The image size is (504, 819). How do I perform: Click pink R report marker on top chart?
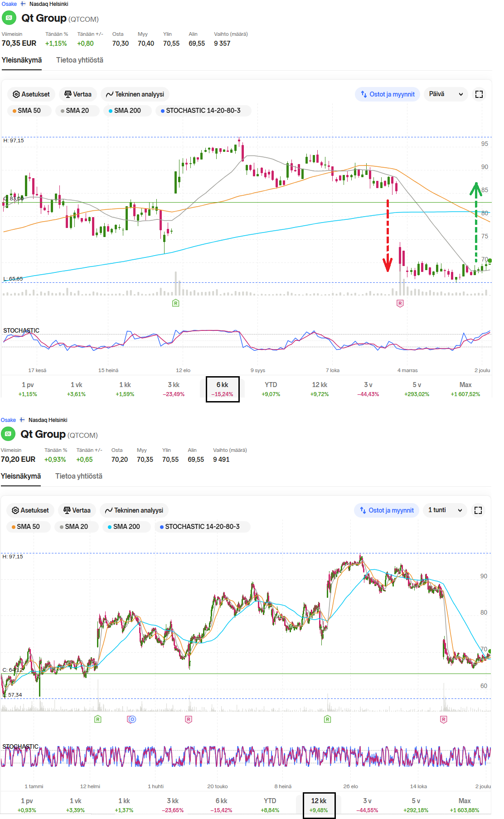point(400,303)
